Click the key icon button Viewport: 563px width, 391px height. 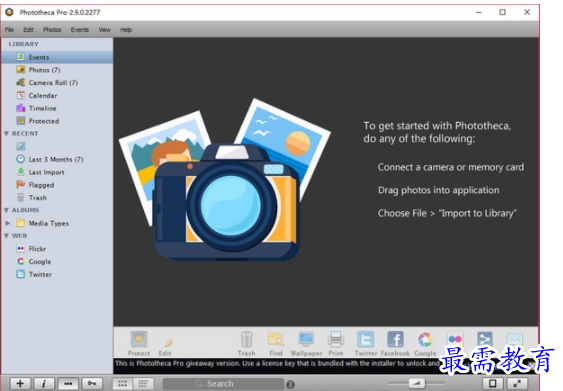[92, 384]
